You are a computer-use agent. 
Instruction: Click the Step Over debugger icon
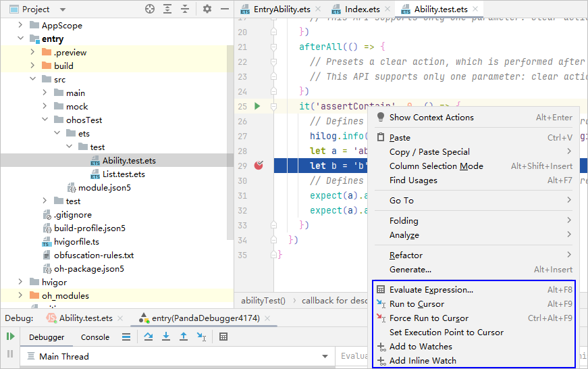[x=149, y=337]
